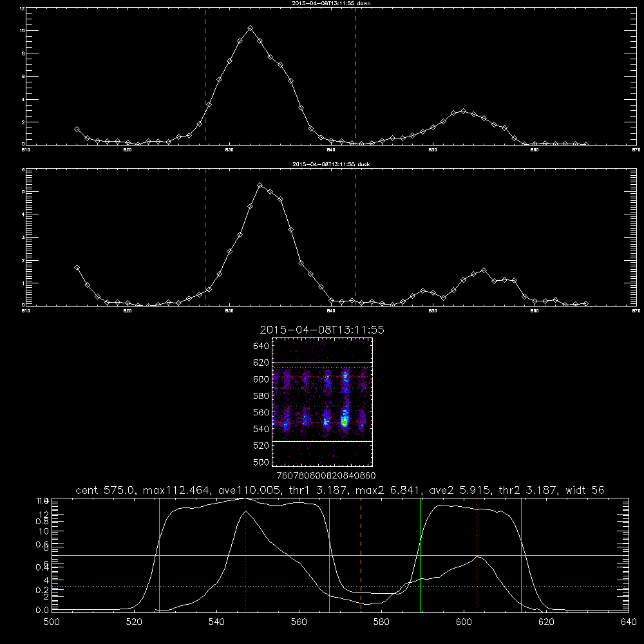Click the green vertical line near 589 in profile plot
The image size is (644, 644).
click(x=420, y=554)
